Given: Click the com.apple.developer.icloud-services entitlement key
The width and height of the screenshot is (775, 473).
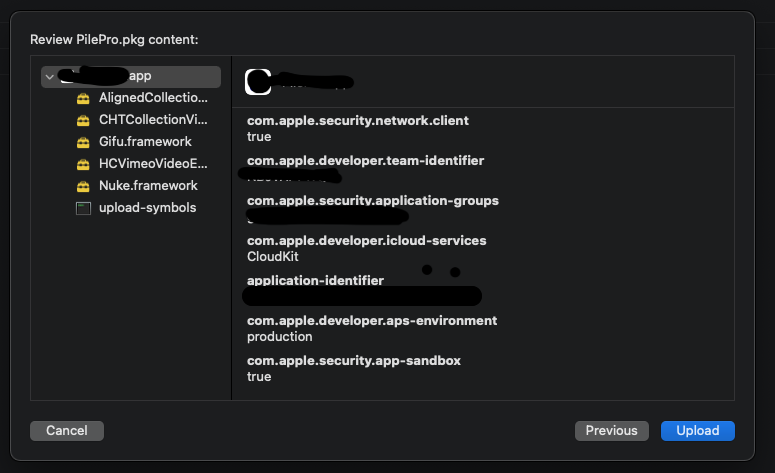Looking at the screenshot, I should pos(366,241).
